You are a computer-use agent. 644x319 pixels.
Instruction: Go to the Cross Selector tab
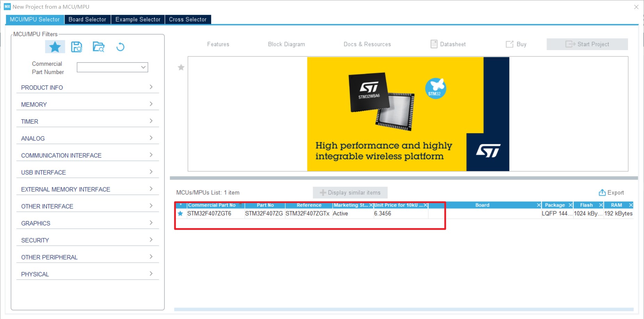pos(188,19)
